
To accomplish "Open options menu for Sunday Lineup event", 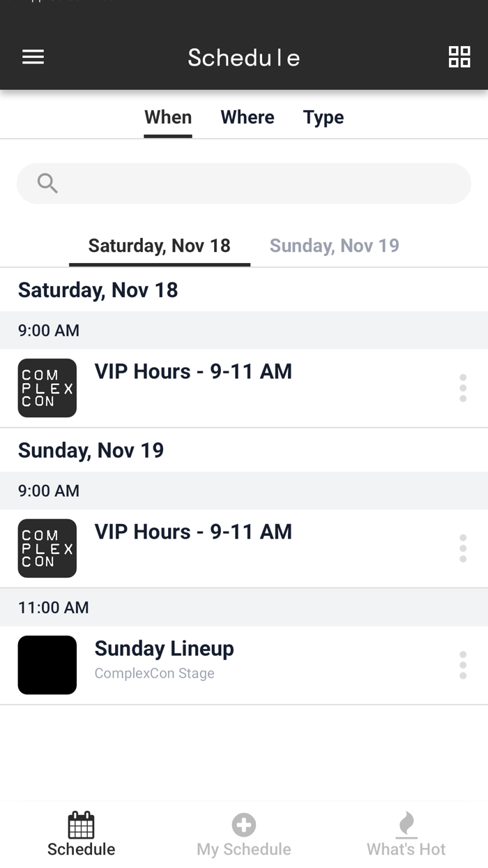I will (x=463, y=665).
